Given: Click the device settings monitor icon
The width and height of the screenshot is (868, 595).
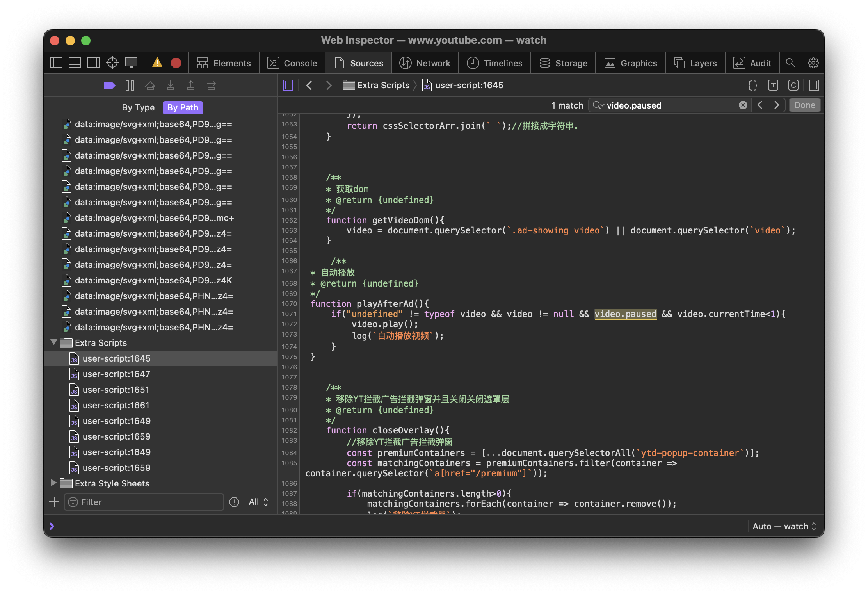Looking at the screenshot, I should tap(131, 63).
